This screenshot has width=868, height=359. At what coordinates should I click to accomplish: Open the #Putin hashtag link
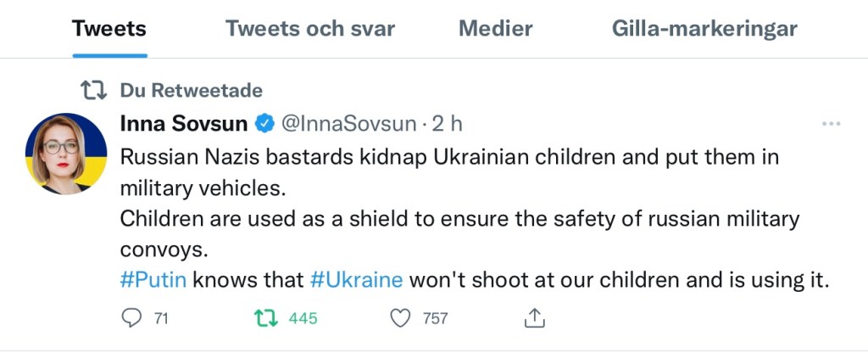[x=153, y=279]
